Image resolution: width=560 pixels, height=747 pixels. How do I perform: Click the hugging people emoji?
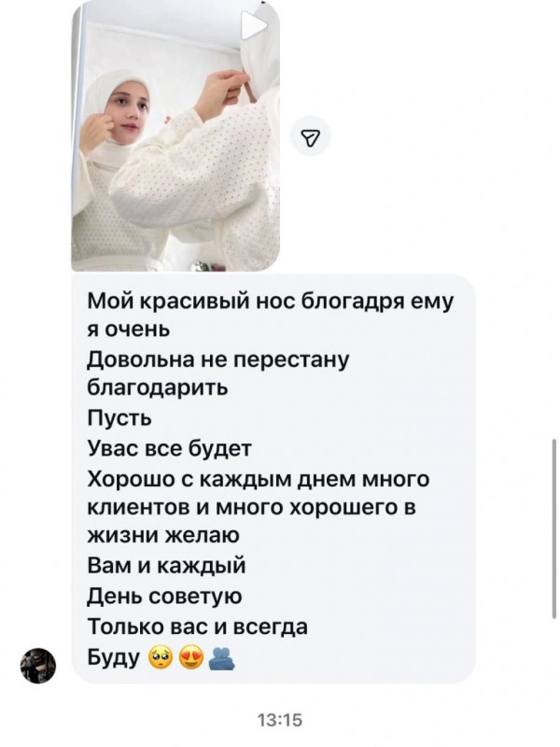point(221,659)
